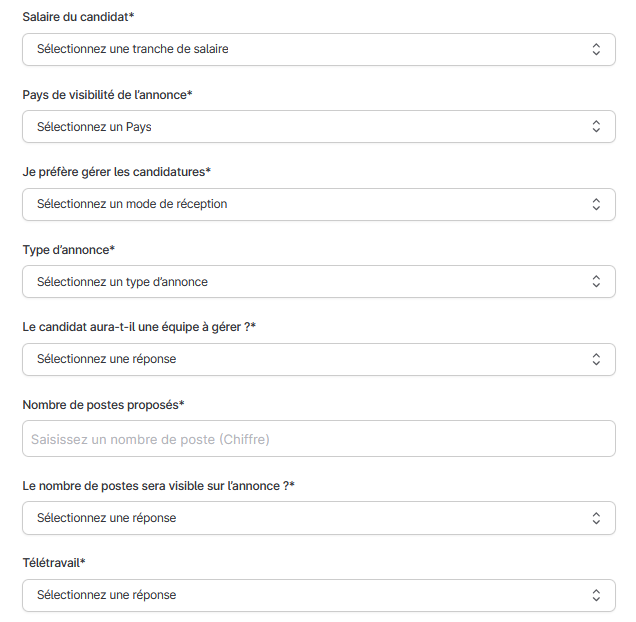Image resolution: width=636 pixels, height=622 pixels.
Task: Click the chevron icon in the mode de réception field
Action: point(596,204)
